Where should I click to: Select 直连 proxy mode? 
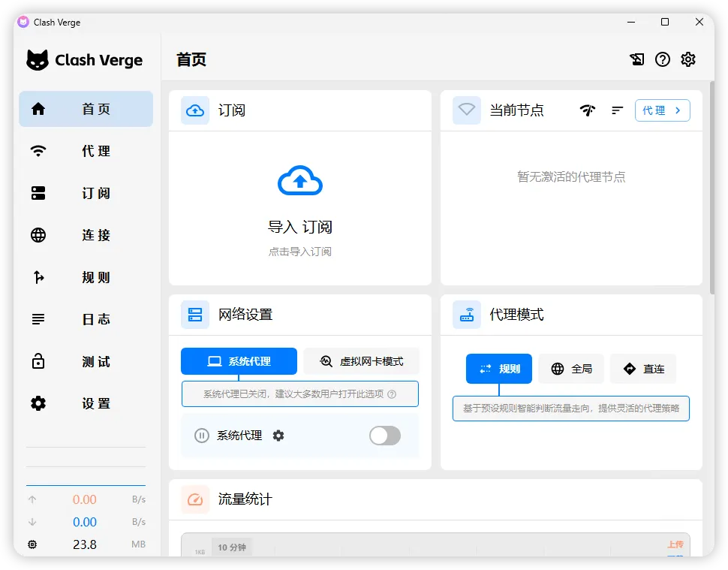pos(643,369)
